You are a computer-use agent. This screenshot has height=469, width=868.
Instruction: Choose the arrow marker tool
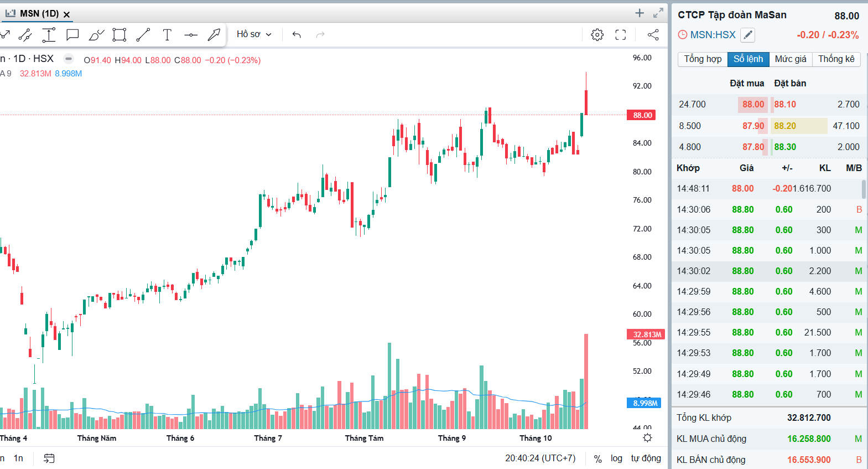214,35
